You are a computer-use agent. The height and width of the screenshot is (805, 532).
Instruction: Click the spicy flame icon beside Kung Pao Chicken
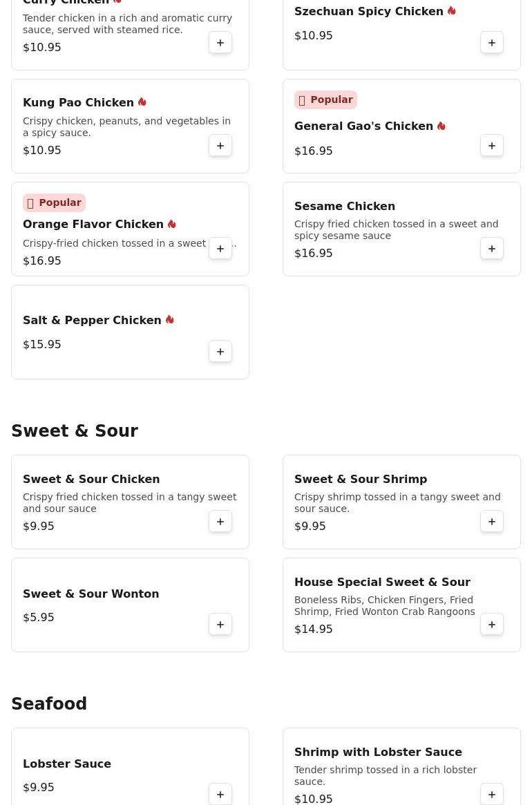click(142, 102)
